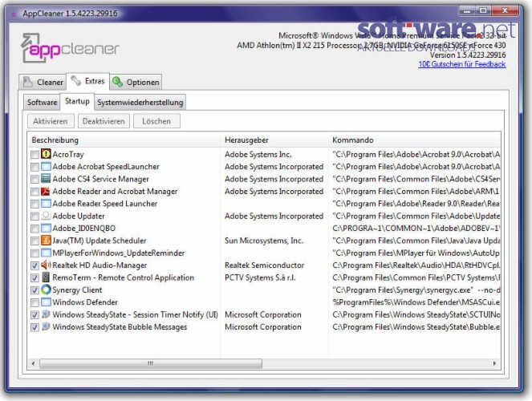This screenshot has height=401, width=532.
Task: Select the Realtek Semiconductor publisher cell
Action: click(x=264, y=265)
